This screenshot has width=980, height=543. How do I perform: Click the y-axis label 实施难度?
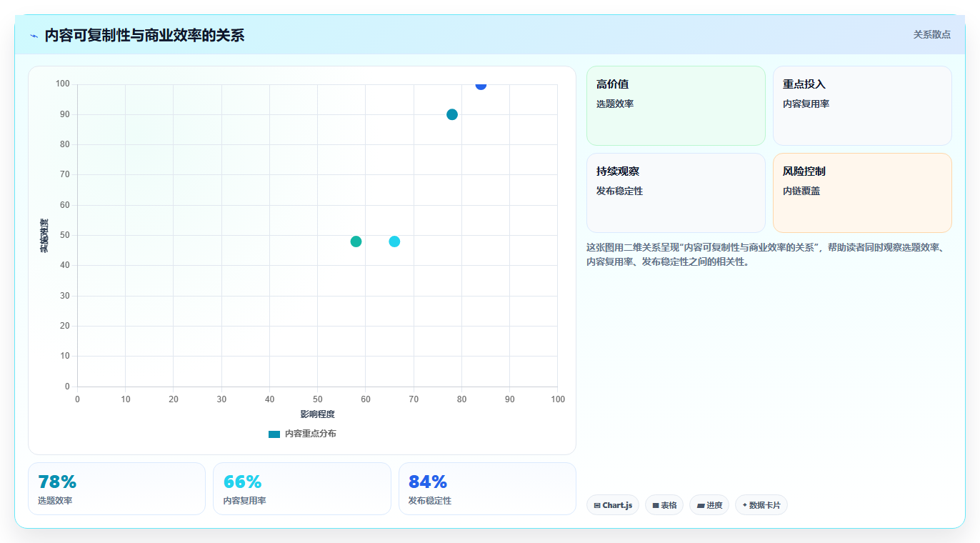pos(44,236)
